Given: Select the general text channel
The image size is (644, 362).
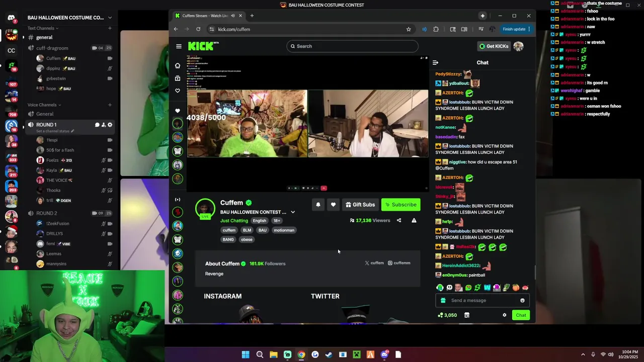Looking at the screenshot, I should tap(69, 37).
